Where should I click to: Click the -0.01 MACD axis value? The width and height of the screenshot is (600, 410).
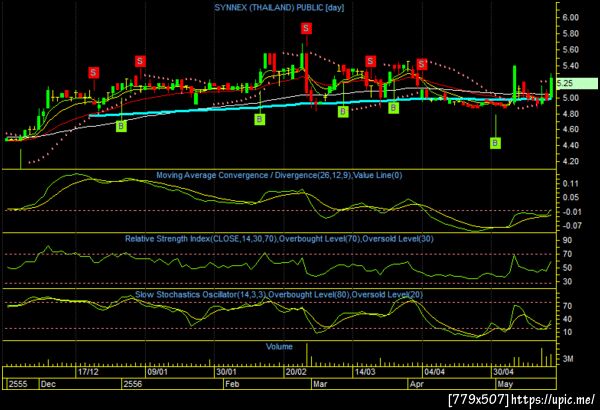(x=570, y=212)
